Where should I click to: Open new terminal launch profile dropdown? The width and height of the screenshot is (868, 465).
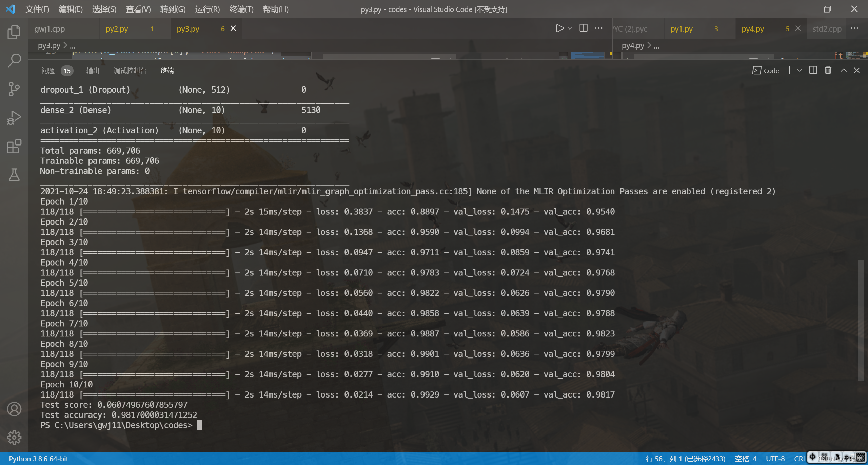(799, 70)
